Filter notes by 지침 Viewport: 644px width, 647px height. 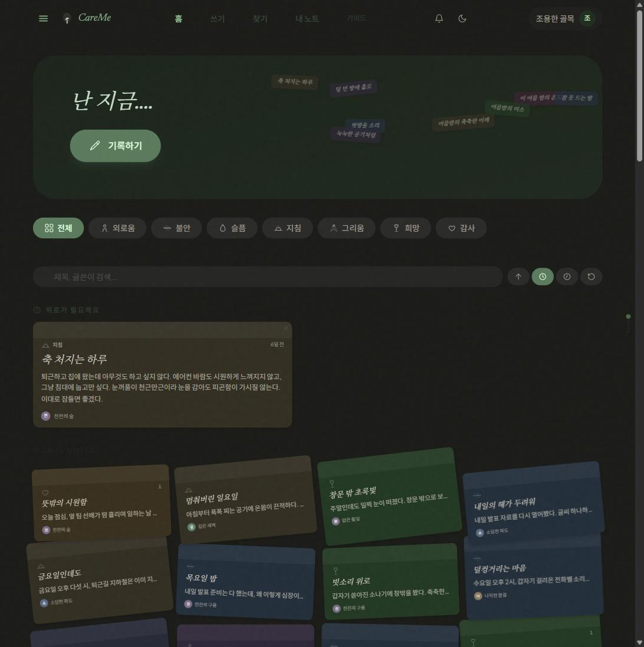(x=288, y=228)
